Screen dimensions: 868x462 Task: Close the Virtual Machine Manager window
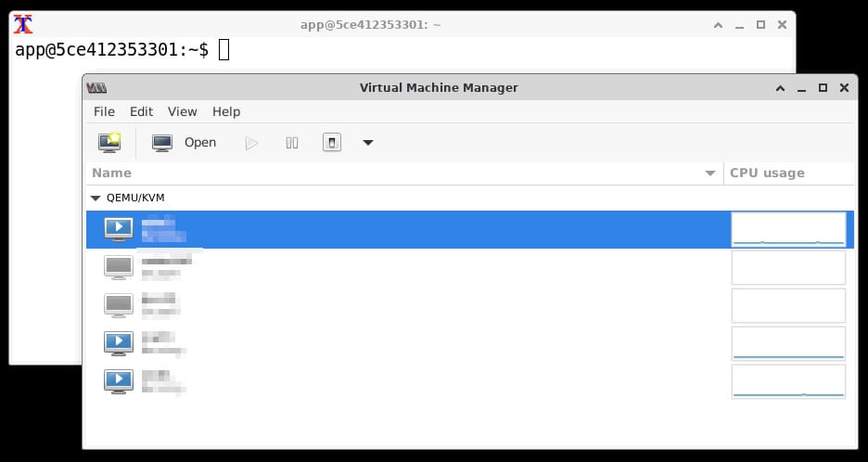tap(844, 87)
